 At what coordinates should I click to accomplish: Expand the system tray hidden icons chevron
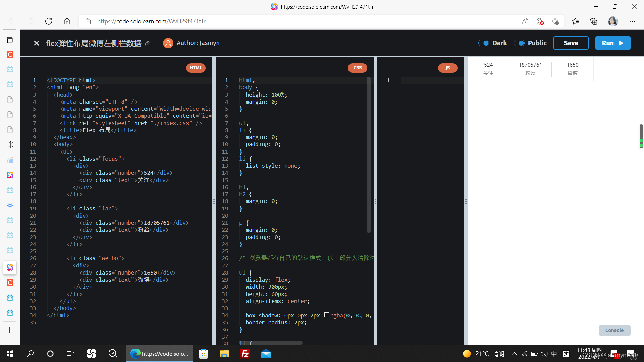[514, 354]
